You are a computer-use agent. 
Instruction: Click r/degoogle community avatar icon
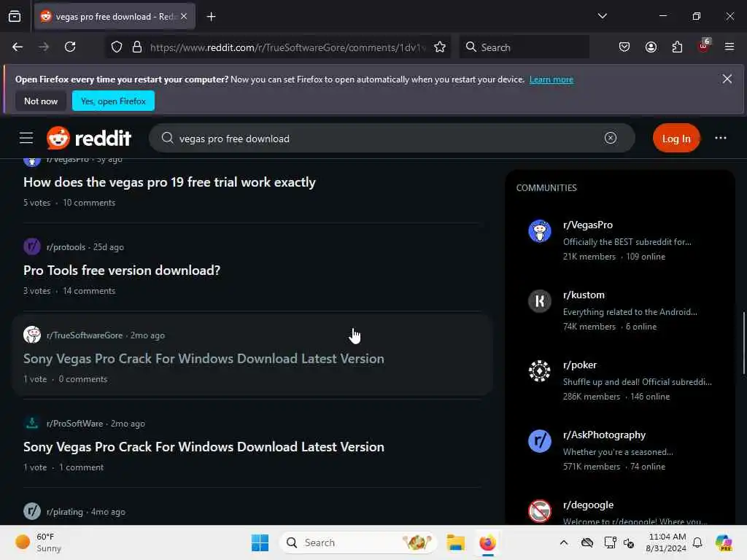(x=540, y=511)
